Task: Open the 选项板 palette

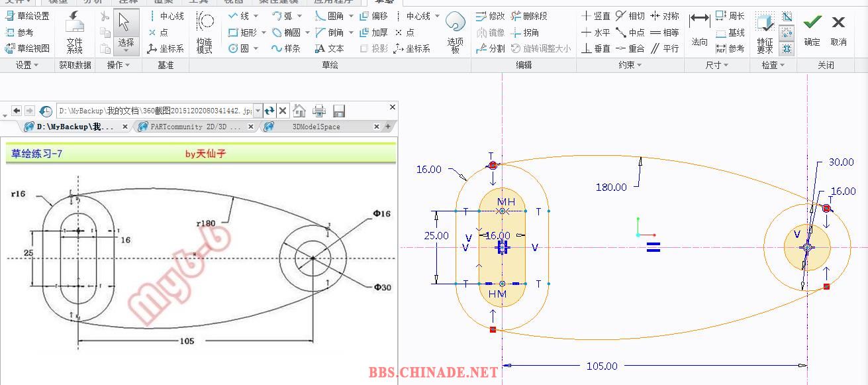Action: (x=455, y=32)
